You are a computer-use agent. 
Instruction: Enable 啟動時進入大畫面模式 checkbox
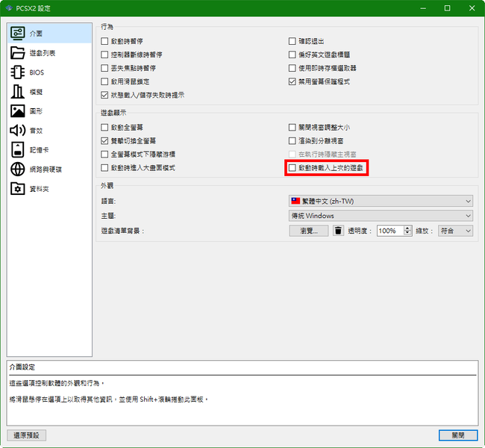[x=104, y=168]
